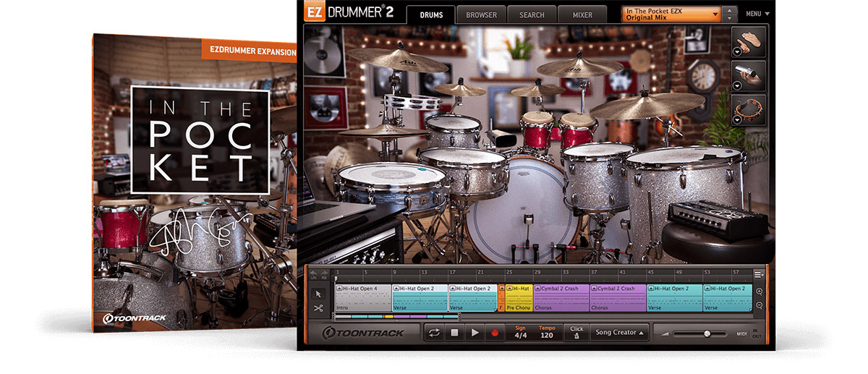Switch to the Browser tab
868x374 pixels.
[481, 14]
